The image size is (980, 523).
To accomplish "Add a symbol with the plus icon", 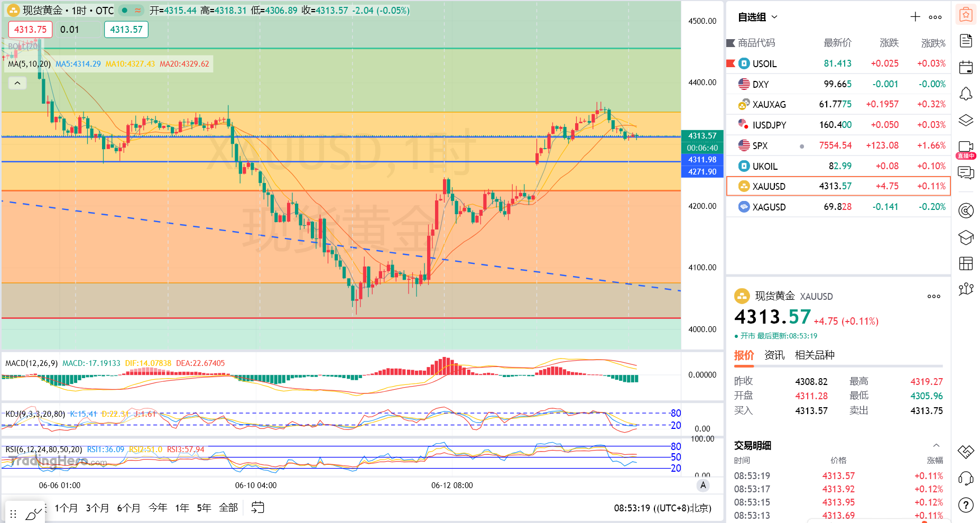I will pyautogui.click(x=915, y=17).
